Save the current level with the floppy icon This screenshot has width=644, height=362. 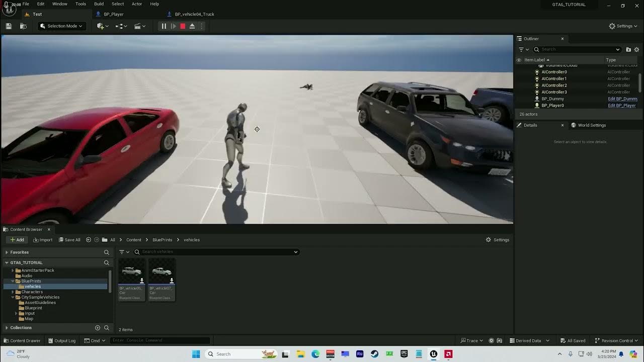pyautogui.click(x=9, y=26)
